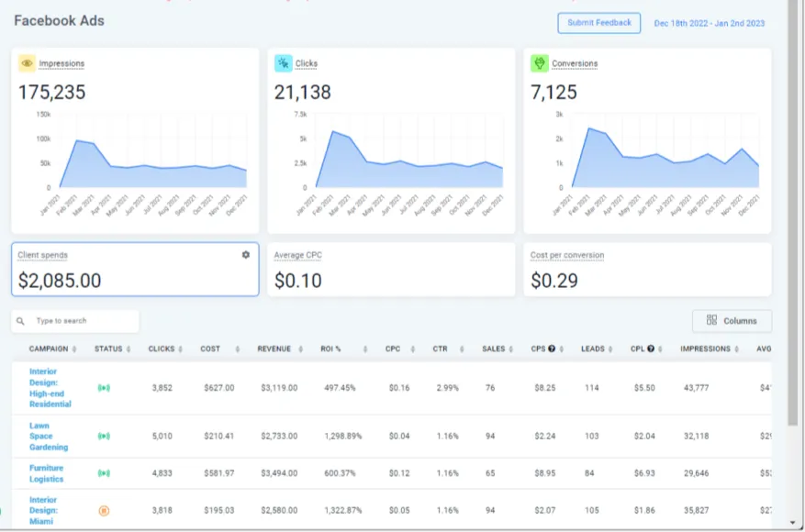Click the search magnifier icon
Image resolution: width=805 pixels, height=532 pixels.
pos(20,321)
